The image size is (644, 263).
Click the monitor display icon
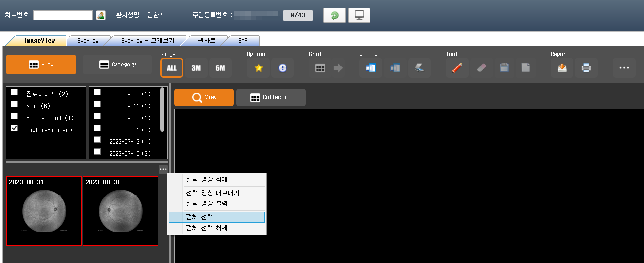tap(359, 15)
